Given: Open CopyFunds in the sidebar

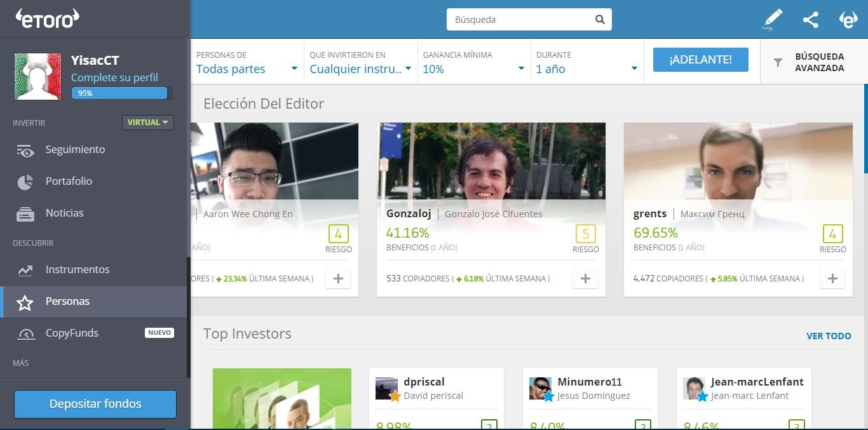Looking at the screenshot, I should (x=93, y=333).
